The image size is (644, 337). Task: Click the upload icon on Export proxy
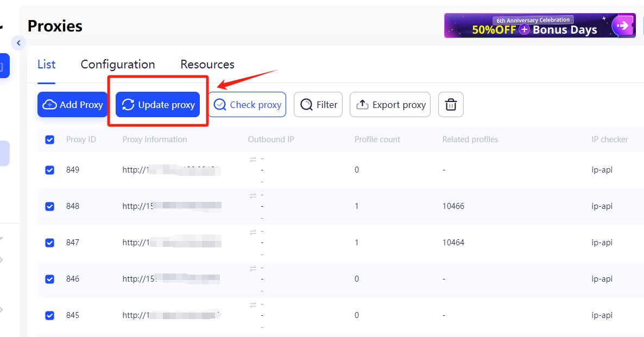362,104
